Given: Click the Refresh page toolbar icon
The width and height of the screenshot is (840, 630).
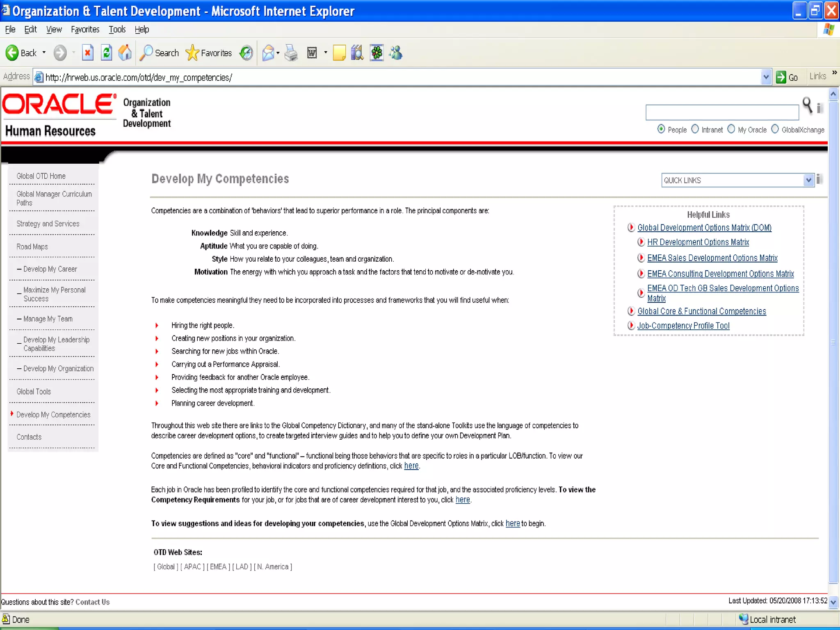Looking at the screenshot, I should point(106,53).
